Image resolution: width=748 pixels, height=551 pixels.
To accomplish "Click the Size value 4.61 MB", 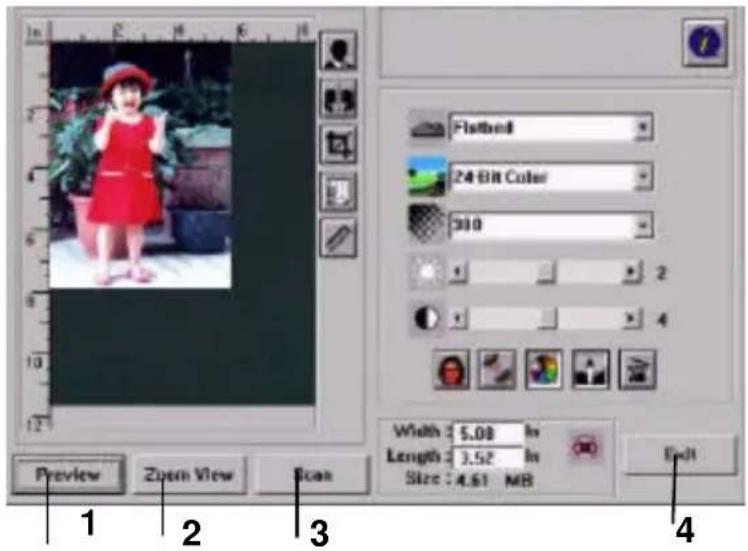I will click(x=494, y=480).
